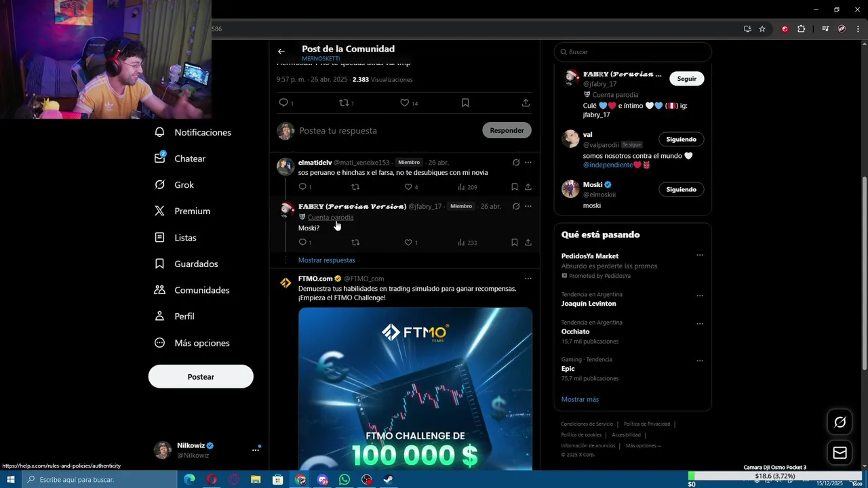Share the main post via upload icon
Image resolution: width=868 pixels, height=488 pixels.
tap(526, 102)
